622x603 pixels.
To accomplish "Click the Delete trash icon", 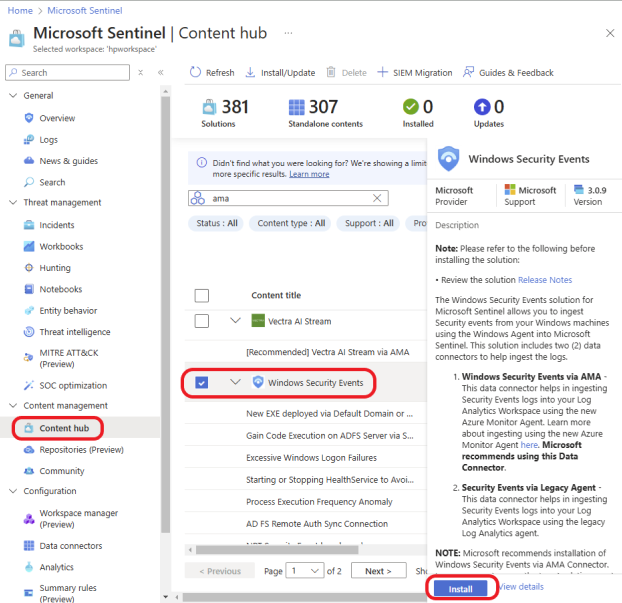I will tap(331, 72).
